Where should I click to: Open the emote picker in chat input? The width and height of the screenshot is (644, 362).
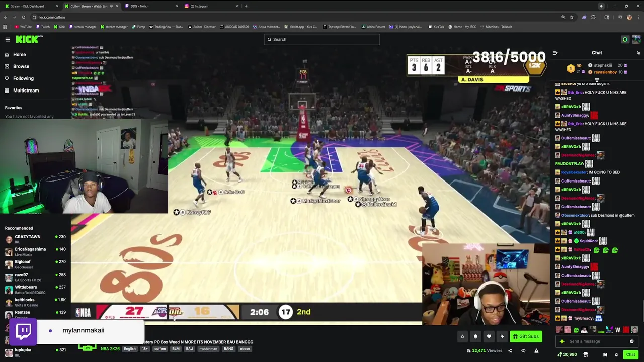pos(632,341)
